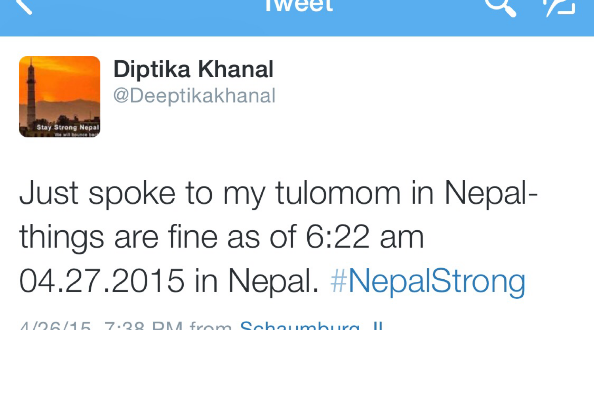
Task: Tap the Stay Strong Nepal avatar caption
Action: coord(67,127)
